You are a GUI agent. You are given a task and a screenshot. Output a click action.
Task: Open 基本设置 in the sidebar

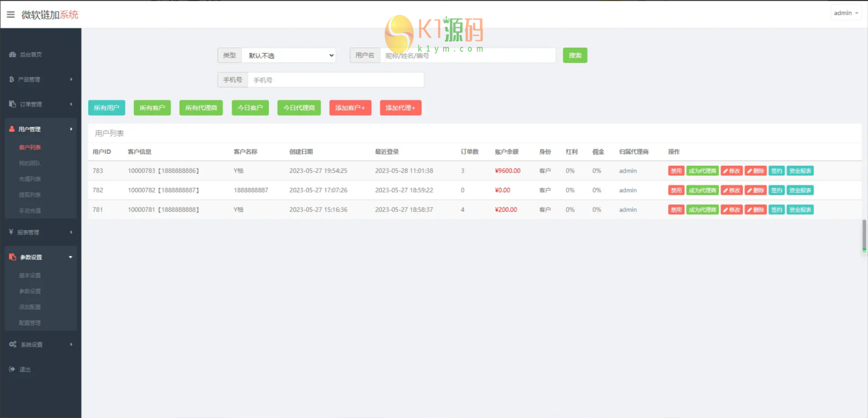tap(30, 275)
